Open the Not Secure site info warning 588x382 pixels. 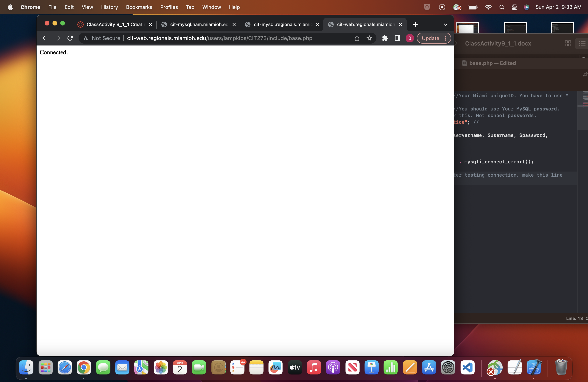click(102, 38)
